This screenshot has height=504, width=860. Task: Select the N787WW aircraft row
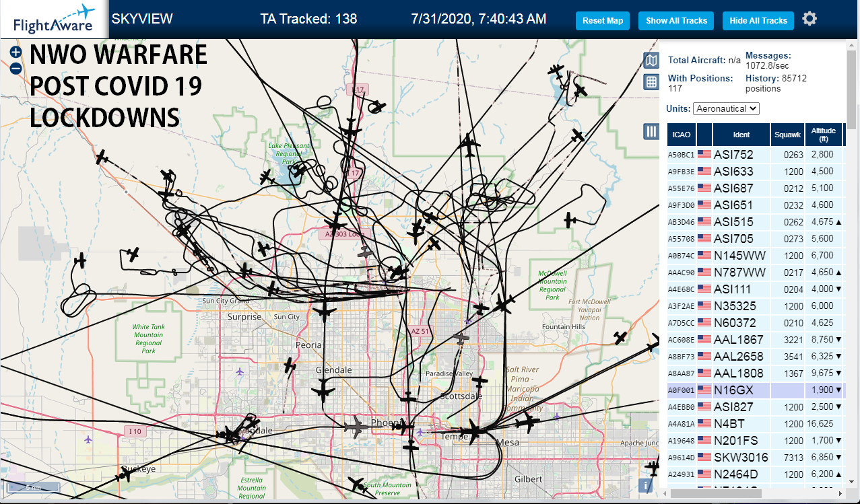tap(756, 272)
